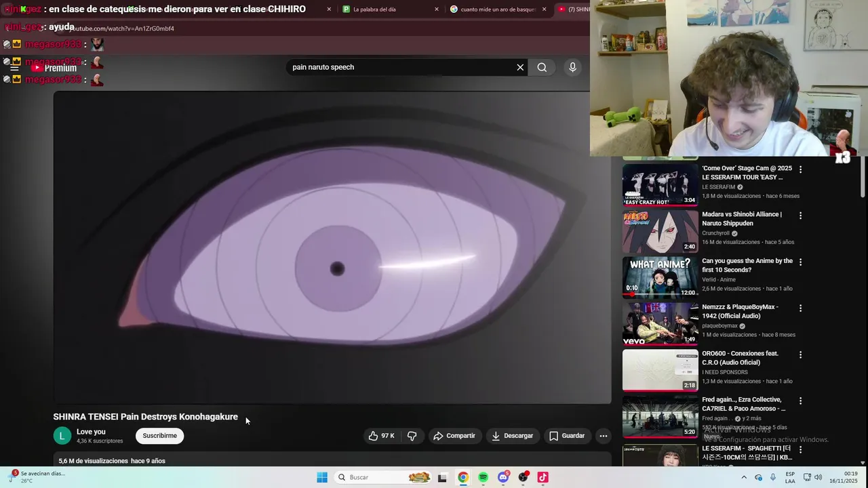Click the SHINRA TENSEI video player
Viewport: 868px width, 488px height.
(x=332, y=247)
